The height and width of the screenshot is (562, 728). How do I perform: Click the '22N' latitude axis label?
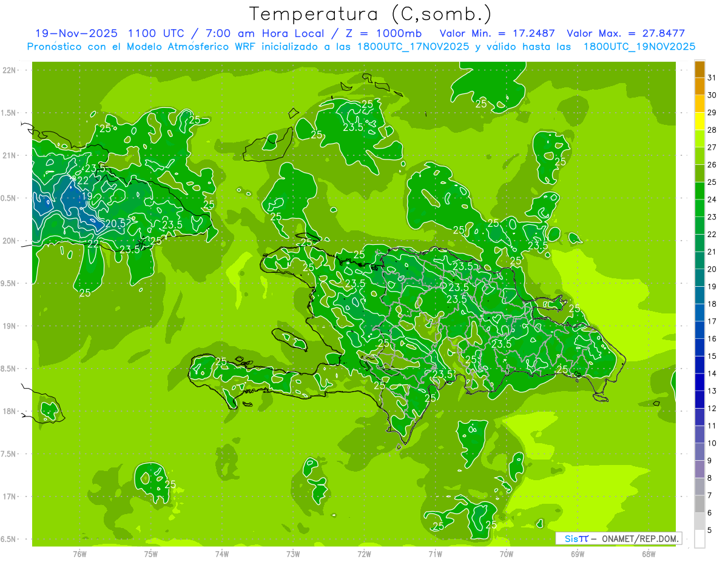(x=9, y=70)
